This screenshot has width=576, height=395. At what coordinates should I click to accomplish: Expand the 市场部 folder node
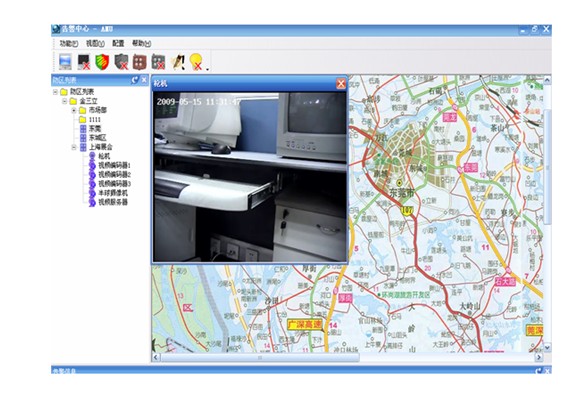(74, 110)
